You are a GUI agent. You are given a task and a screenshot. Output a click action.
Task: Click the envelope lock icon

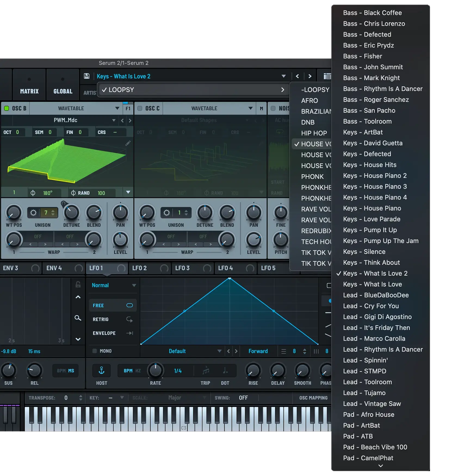point(78,285)
